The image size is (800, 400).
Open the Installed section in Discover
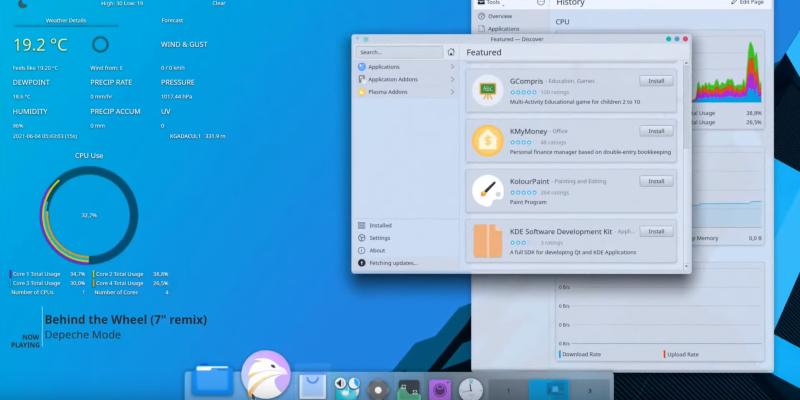coord(381,226)
